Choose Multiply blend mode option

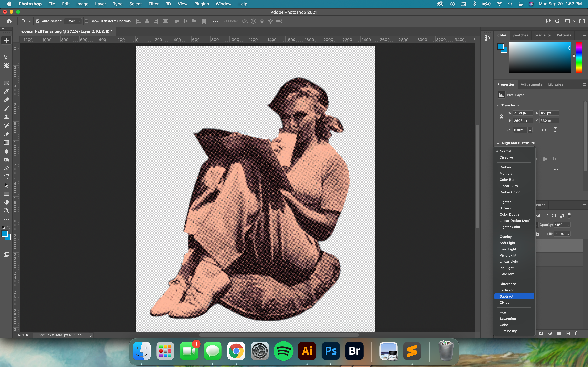point(506,174)
